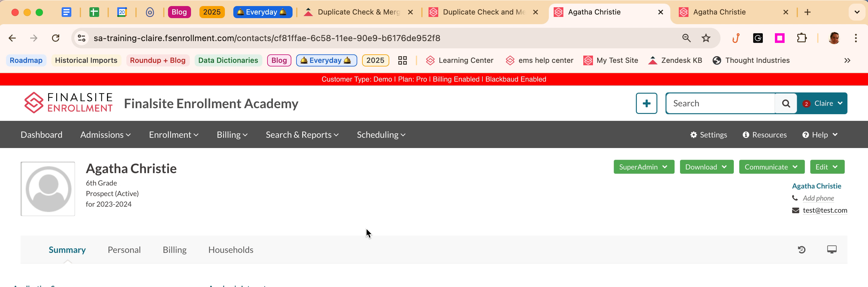Screen dimensions: 868x287
Task: Open the Edit dropdown button
Action: 827,167
